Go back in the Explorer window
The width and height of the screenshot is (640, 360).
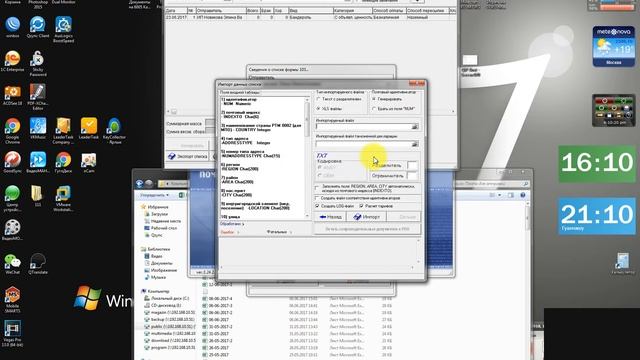tap(140, 184)
